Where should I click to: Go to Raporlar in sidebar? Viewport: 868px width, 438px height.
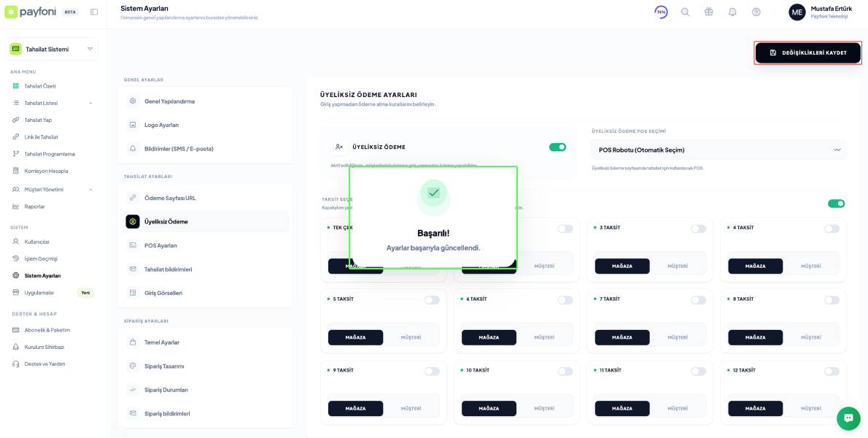point(34,207)
